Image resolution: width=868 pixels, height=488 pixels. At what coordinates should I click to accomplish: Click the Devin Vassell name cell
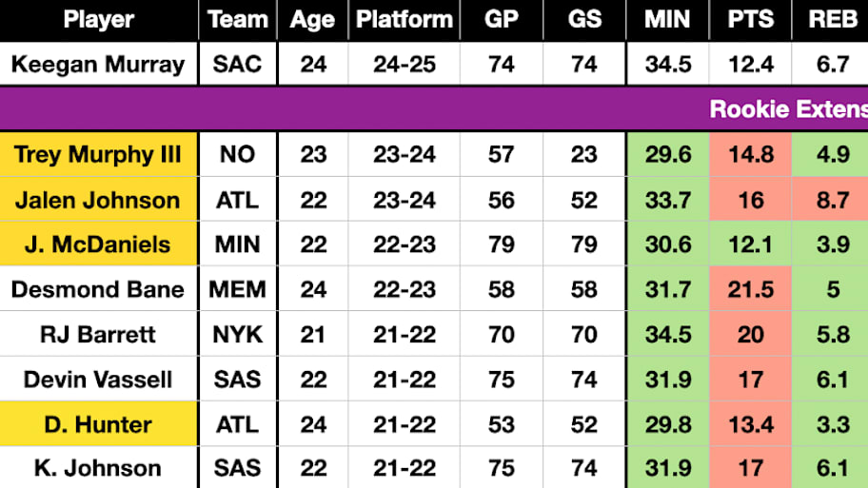tap(99, 380)
